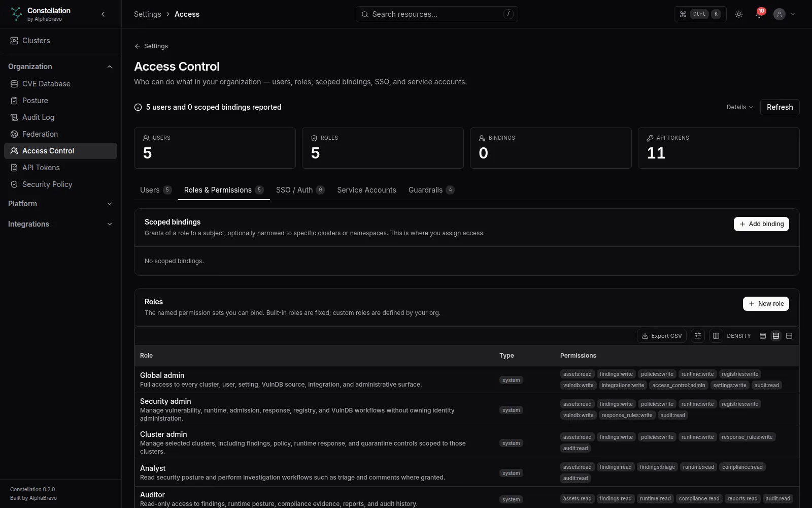Open the command palette Ctrl K button

(x=700, y=14)
